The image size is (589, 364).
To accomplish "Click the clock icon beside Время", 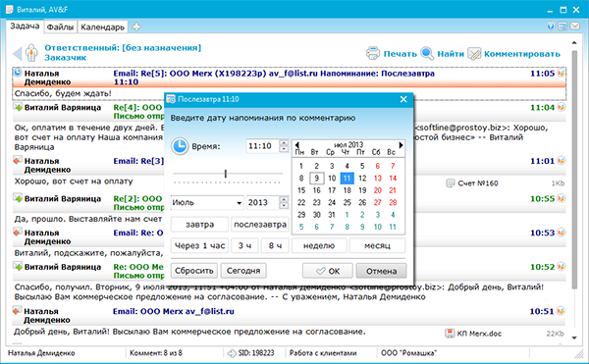I will [180, 146].
